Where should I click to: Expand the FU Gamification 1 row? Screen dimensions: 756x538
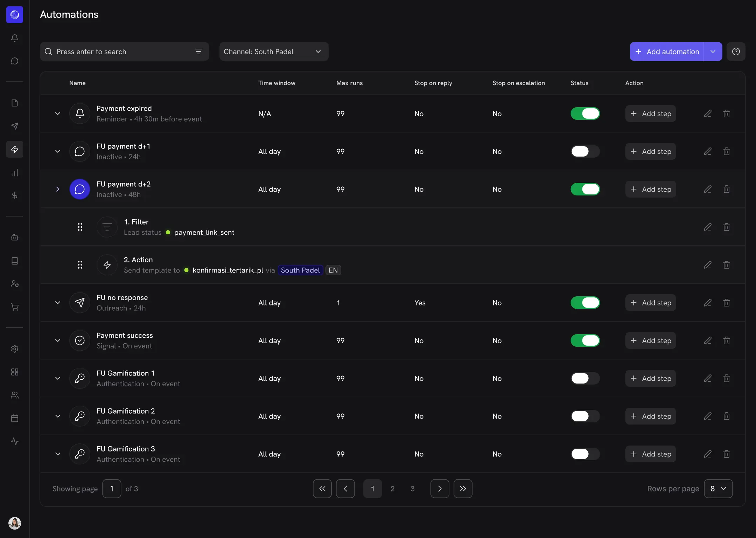tap(58, 378)
